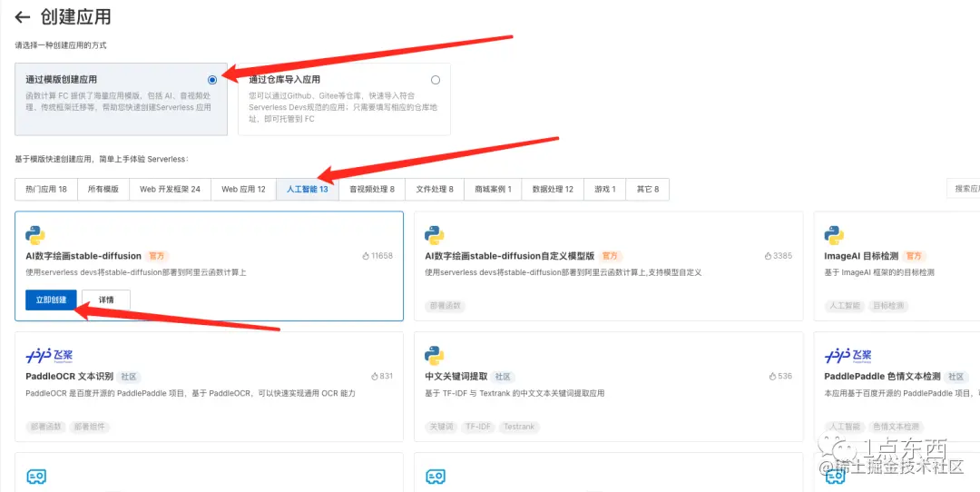Open the 音视频处理 8 tab
Viewport: 980px width, 492px height.
click(x=372, y=189)
